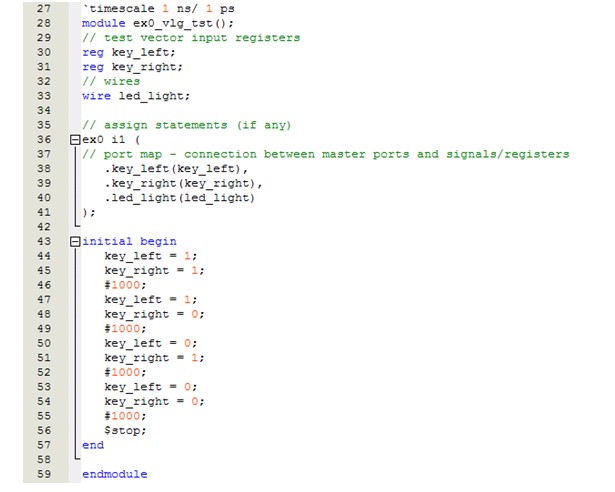Select line number 59 in the margin
615x492 pixels.
point(42,474)
